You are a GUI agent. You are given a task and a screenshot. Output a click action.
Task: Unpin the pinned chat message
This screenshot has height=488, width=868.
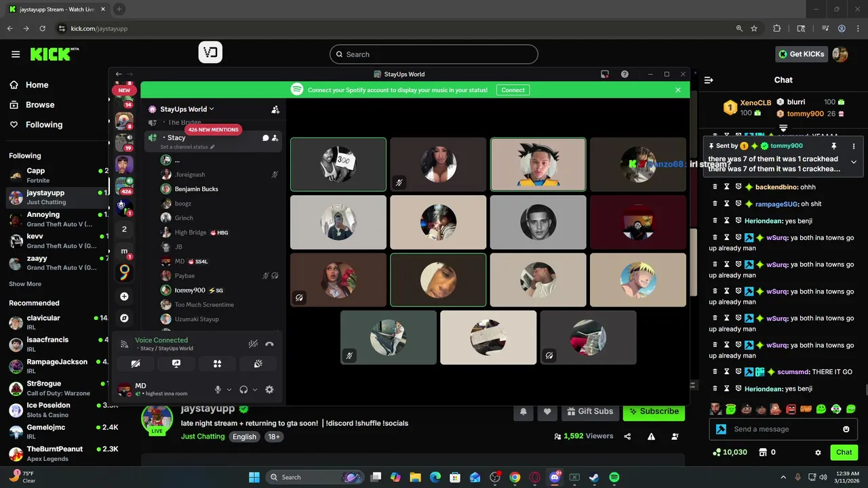click(834, 146)
